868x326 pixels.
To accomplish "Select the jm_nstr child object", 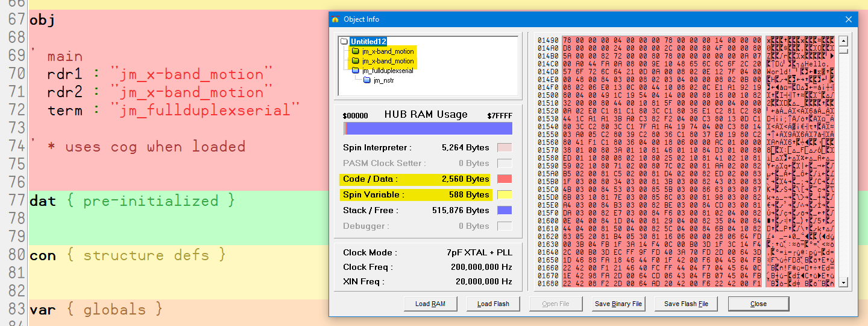I will pos(384,80).
